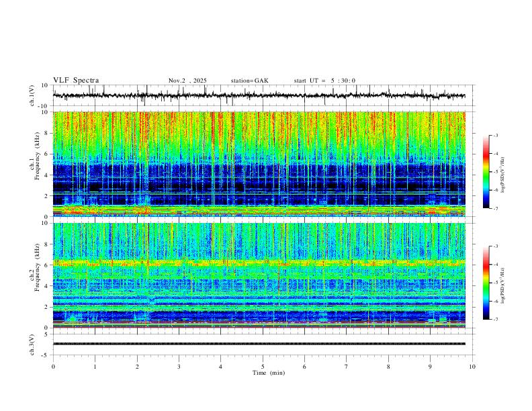
Task: Click the "-3" tick on ch.1 colorbar
Action: (x=495, y=135)
